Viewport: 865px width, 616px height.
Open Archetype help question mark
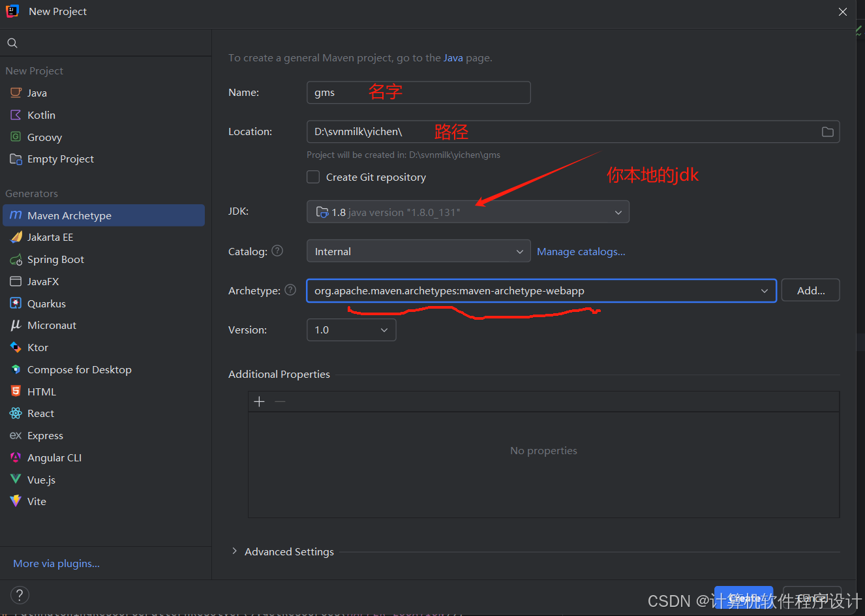tap(290, 290)
